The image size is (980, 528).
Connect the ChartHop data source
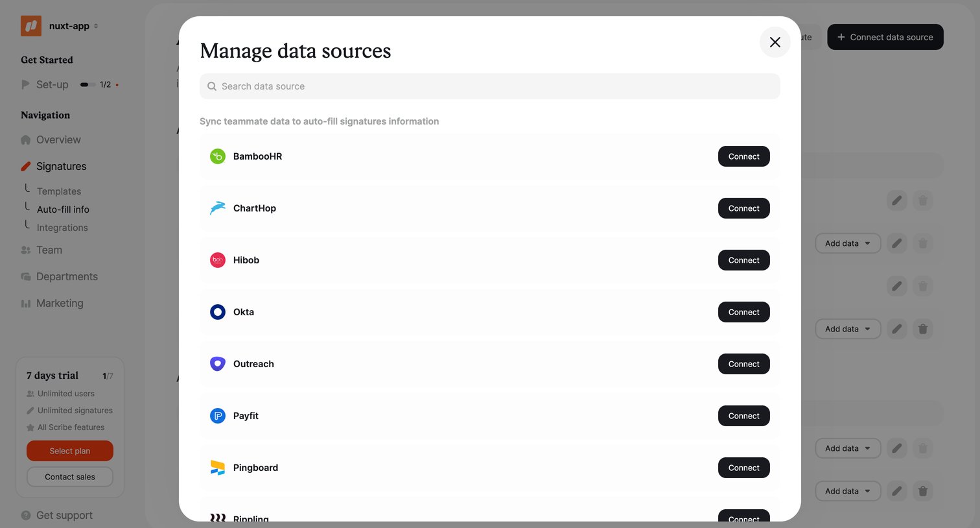click(743, 208)
